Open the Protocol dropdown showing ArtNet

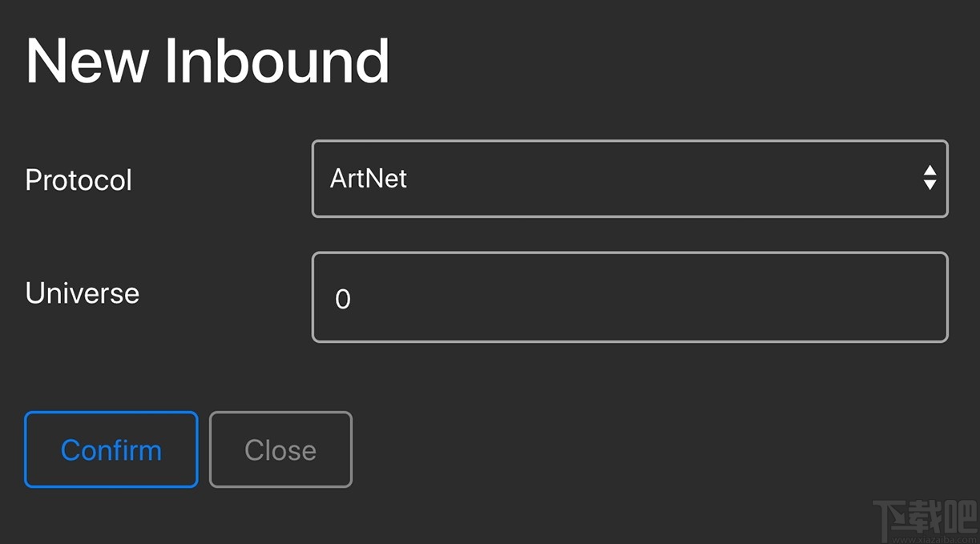[629, 179]
